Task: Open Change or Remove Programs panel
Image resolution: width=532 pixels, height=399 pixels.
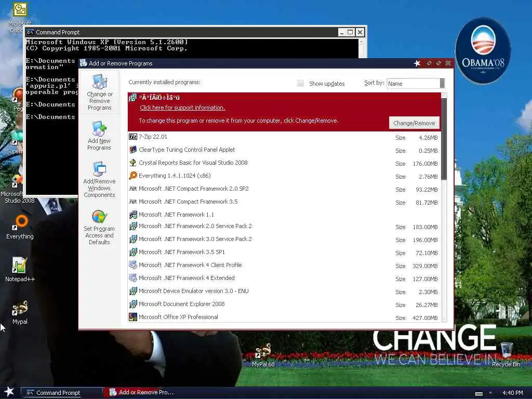Action: point(99,92)
